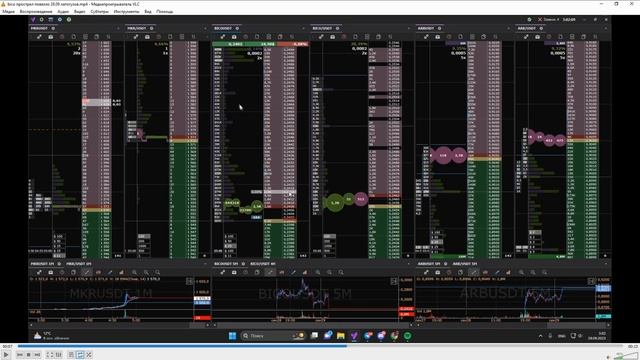Image resolution: width=640 pixels, height=360 pixels.
Task: Open the VLC Медиа menu
Action: pos(9,11)
